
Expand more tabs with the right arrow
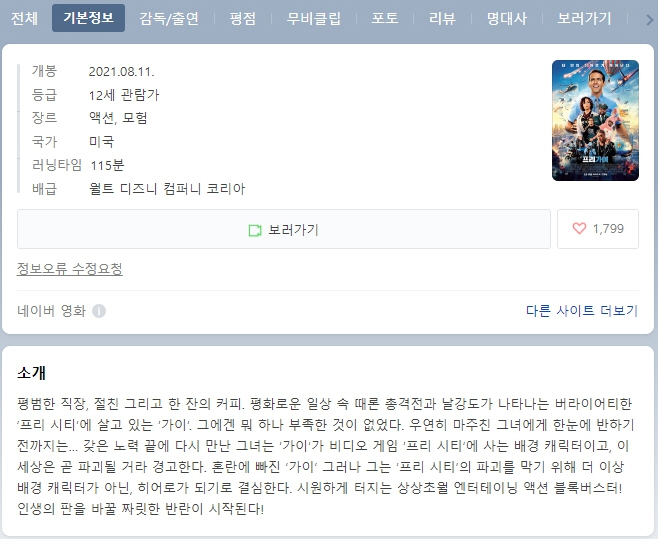[649, 19]
